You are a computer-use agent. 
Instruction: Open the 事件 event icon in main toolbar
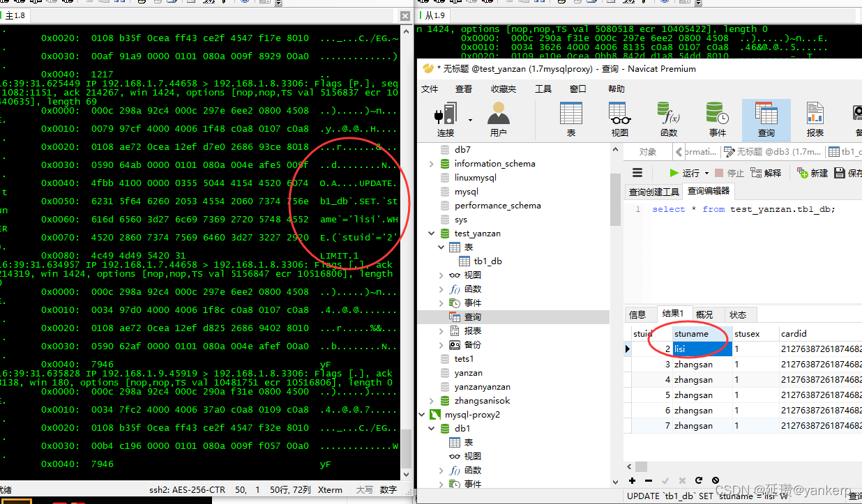coord(718,119)
